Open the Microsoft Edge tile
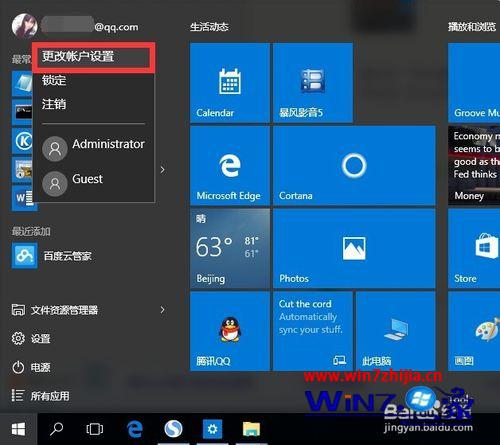The height and width of the screenshot is (445, 500). point(230,165)
